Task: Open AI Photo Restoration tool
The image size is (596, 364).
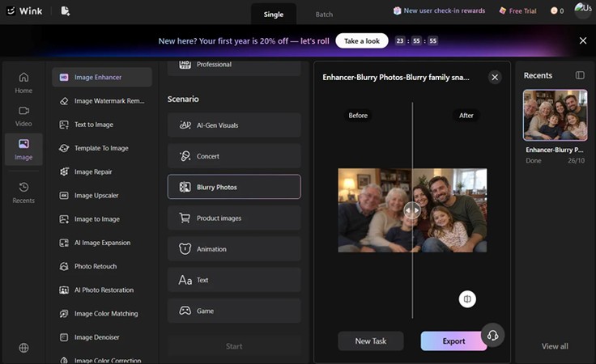Action: [102, 290]
